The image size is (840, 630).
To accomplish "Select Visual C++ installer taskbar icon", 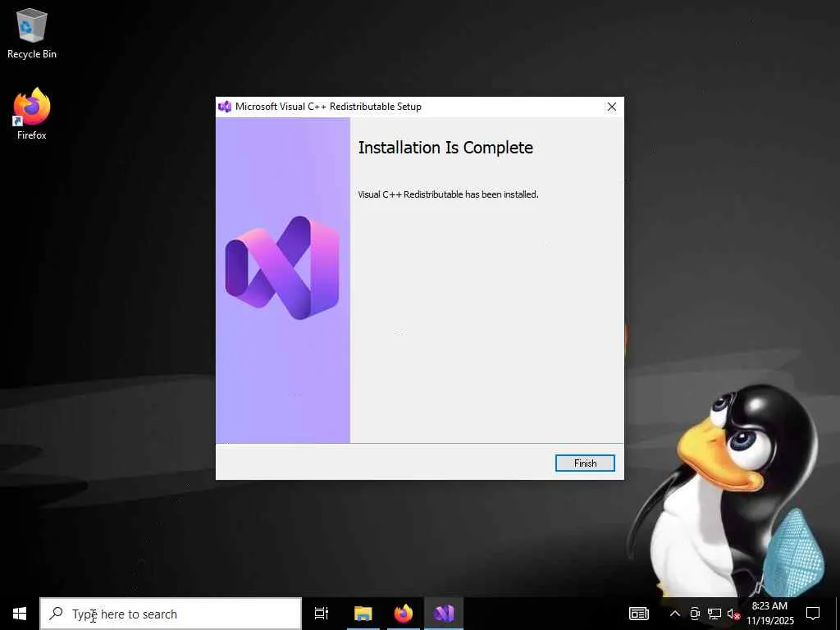I will pos(444,614).
